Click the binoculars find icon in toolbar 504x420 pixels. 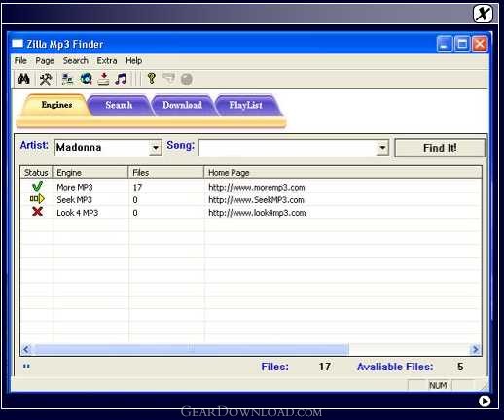pyautogui.click(x=23, y=79)
